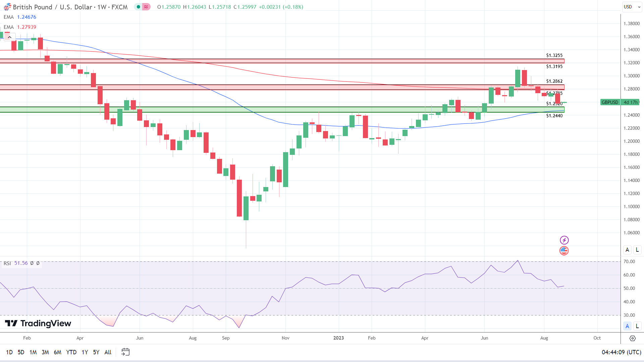Toggle log scale on price chart
The image size is (644, 362).
point(637,250)
